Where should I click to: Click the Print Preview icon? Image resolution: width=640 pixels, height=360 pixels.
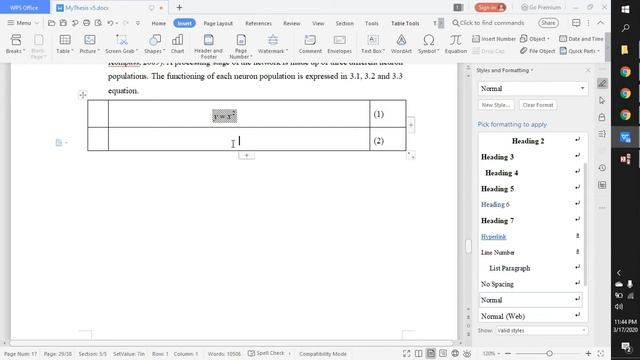click(x=98, y=23)
